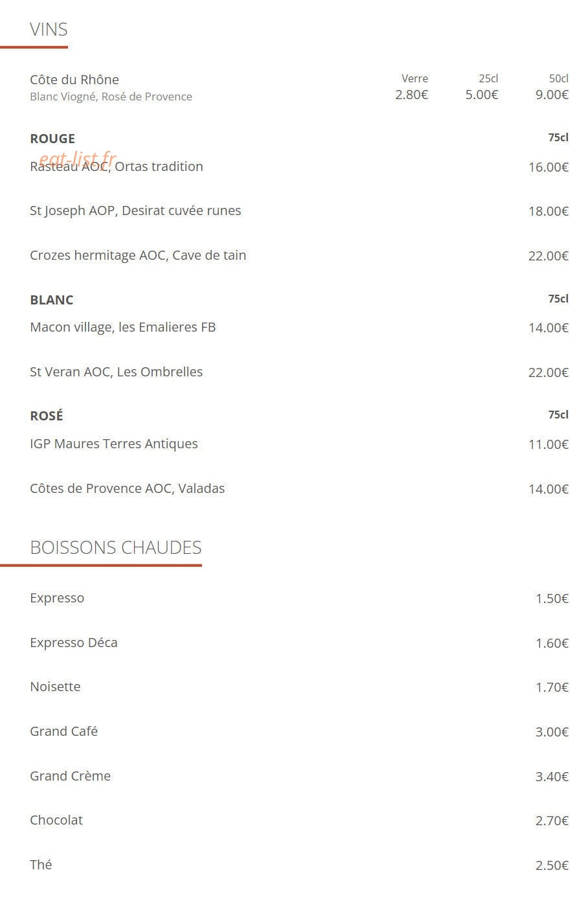Select Macon village, les Emalieres FB

pos(122,327)
